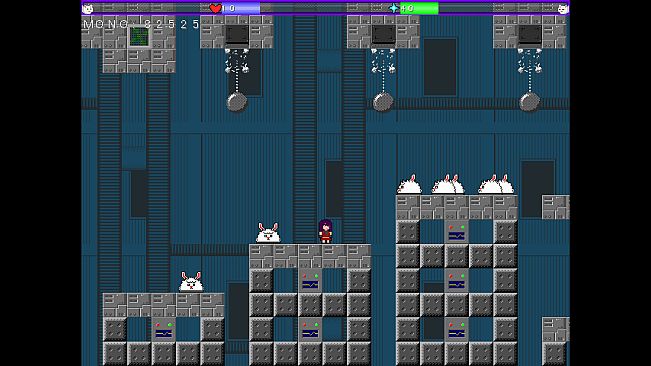The height and width of the screenshot is (366, 651).
Task: Click the leftmost hanging wrecking ball
Action: click(237, 102)
